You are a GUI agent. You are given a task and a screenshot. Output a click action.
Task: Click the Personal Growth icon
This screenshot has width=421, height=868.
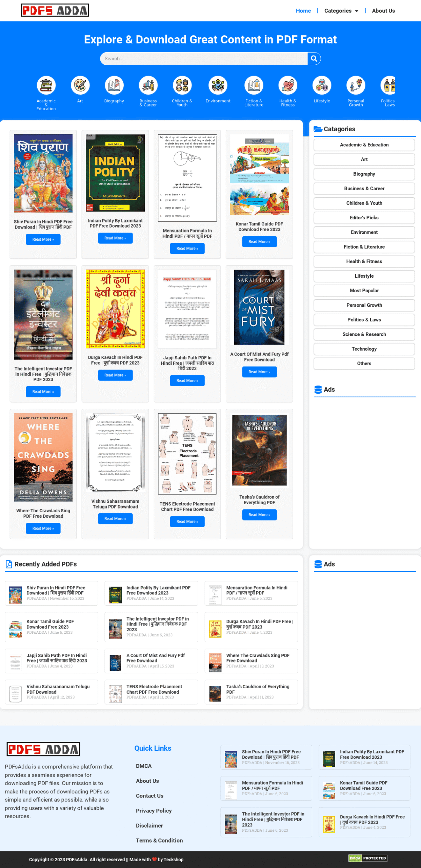pyautogui.click(x=356, y=85)
